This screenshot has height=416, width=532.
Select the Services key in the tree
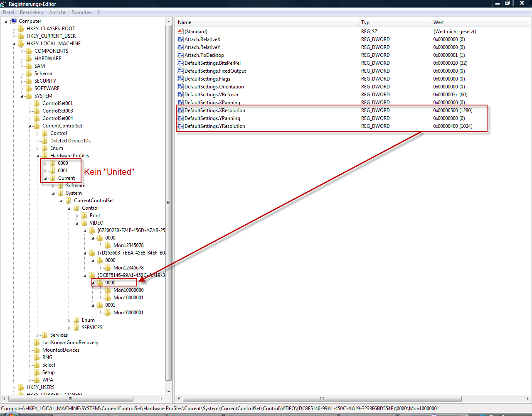coord(59,335)
